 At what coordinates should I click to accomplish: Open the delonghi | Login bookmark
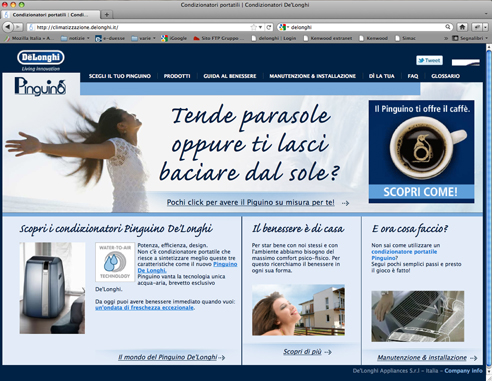(x=274, y=38)
